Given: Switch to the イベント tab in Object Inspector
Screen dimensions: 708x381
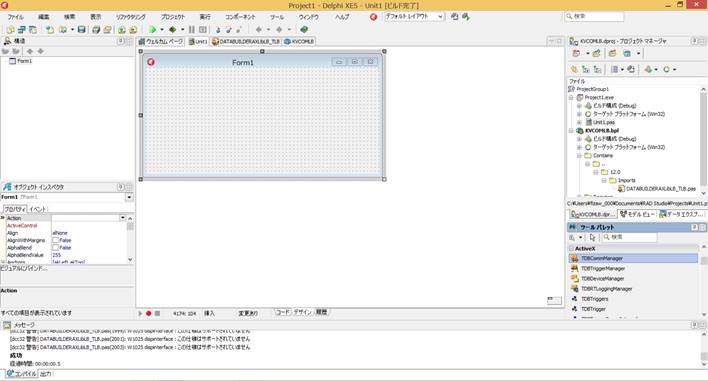Looking at the screenshot, I should tap(38, 209).
